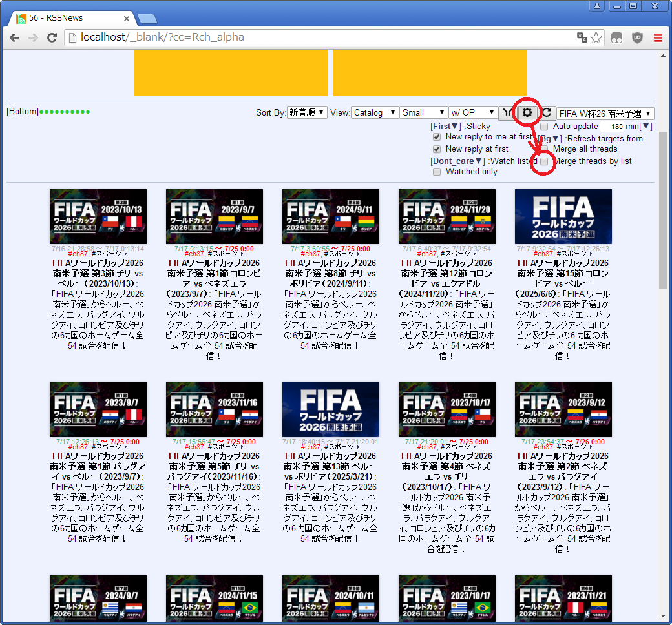Screen dimensions: 672x625
Task: Click timestamp 7/17 0:13:15 ~ 7/25 0:00
Action: click(x=214, y=249)
